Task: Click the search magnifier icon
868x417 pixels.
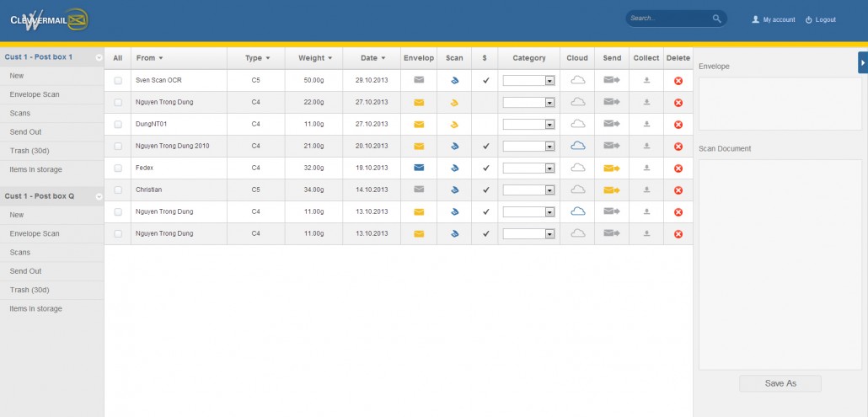Action: point(716,19)
